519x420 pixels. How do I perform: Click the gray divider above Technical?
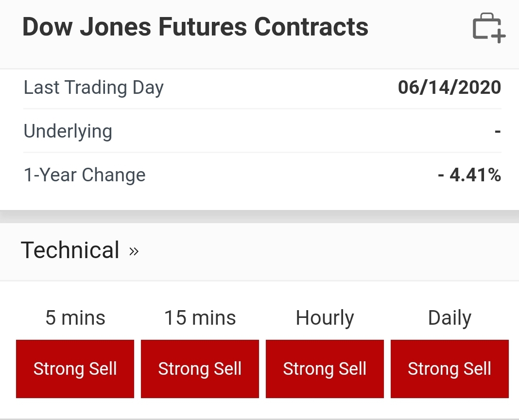coord(259,217)
